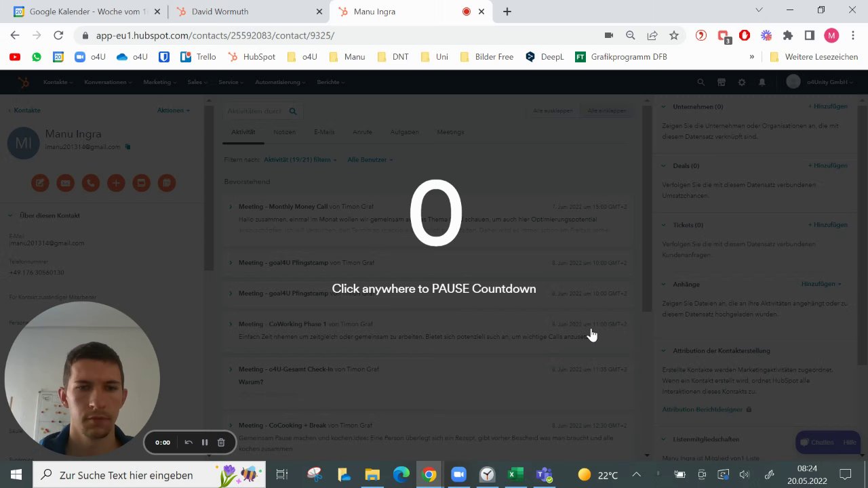Open the Alle Benutzer filter dropdown

[370, 160]
